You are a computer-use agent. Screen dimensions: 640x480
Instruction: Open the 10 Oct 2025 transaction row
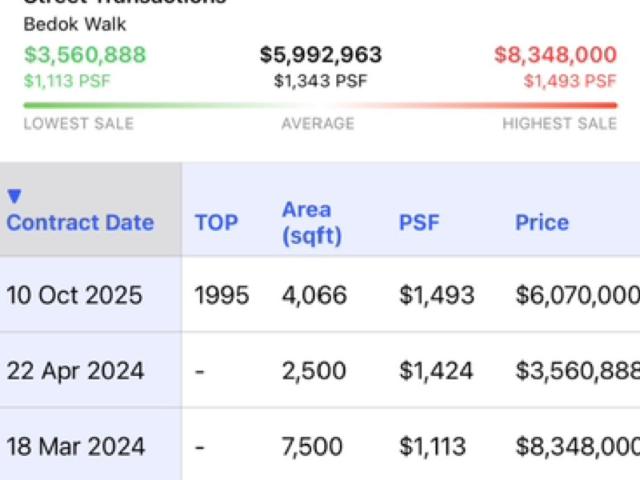[320, 295]
